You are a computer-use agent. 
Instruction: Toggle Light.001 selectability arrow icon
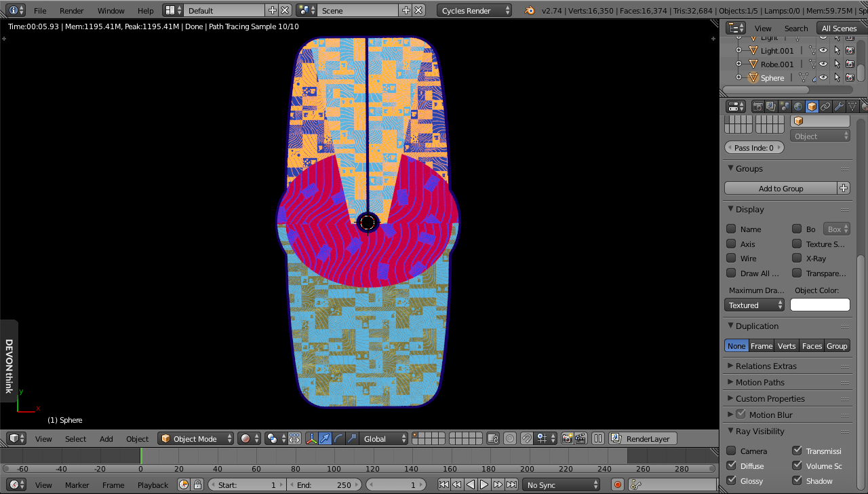[837, 50]
